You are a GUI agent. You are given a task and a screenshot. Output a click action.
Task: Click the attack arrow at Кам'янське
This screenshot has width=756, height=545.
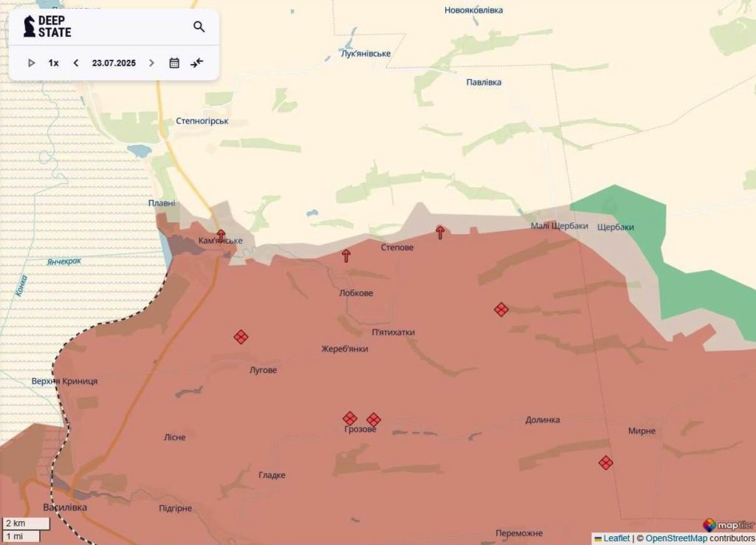221,236
